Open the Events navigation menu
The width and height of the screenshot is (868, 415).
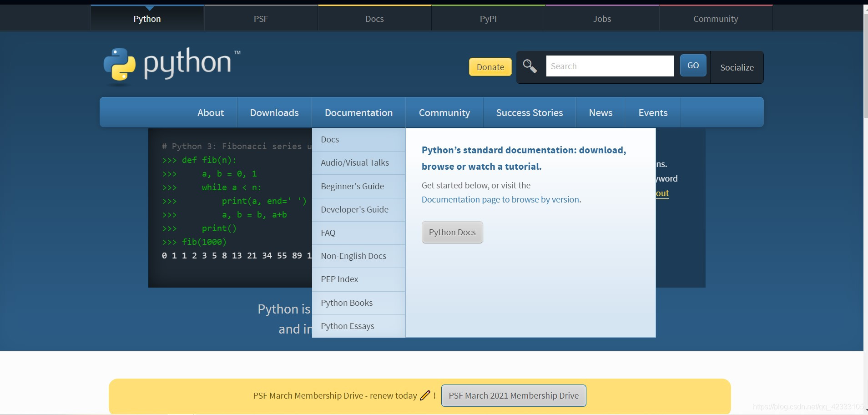(x=653, y=112)
